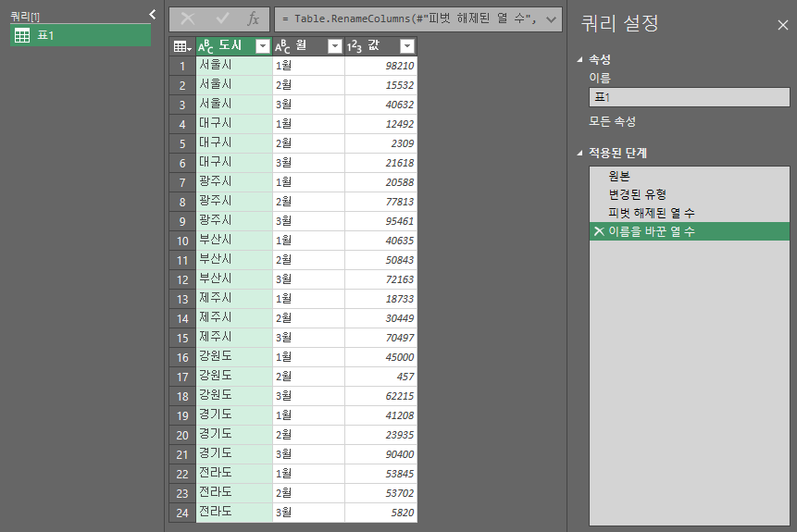
Task: Collapse the 적용된 단계 section triangle
Action: pyautogui.click(x=580, y=153)
